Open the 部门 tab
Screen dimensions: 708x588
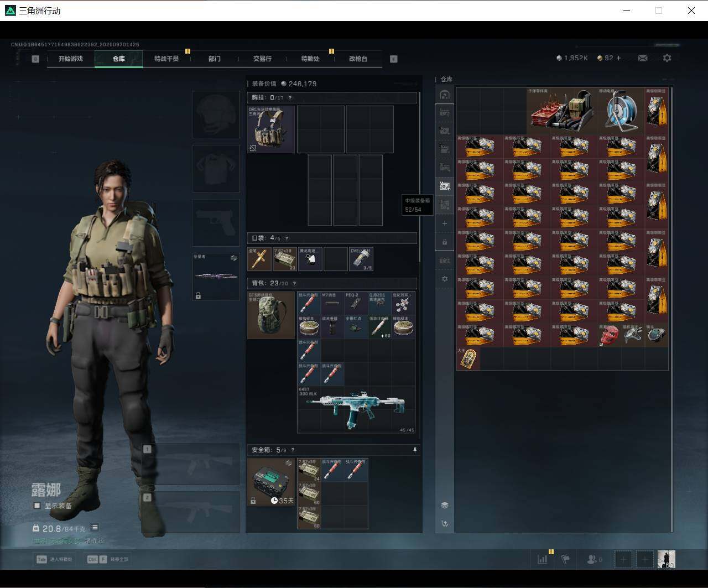click(215, 59)
